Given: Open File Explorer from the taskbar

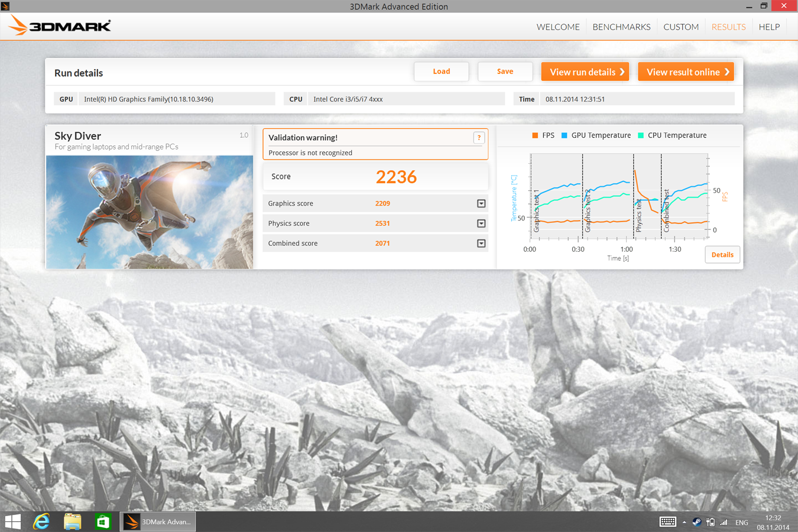Looking at the screenshot, I should (x=72, y=521).
